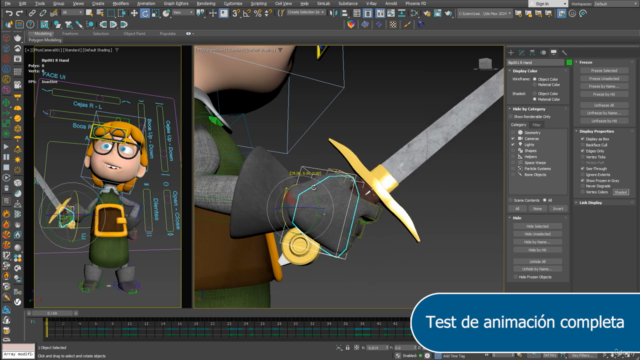Image resolution: width=640 pixels, height=360 pixels.
Task: Open the Utilities wrench panel tab
Action: pyautogui.click(x=564, y=53)
